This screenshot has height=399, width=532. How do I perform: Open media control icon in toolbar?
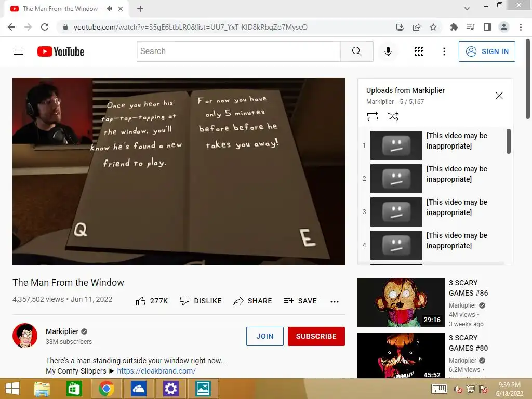pos(470,27)
